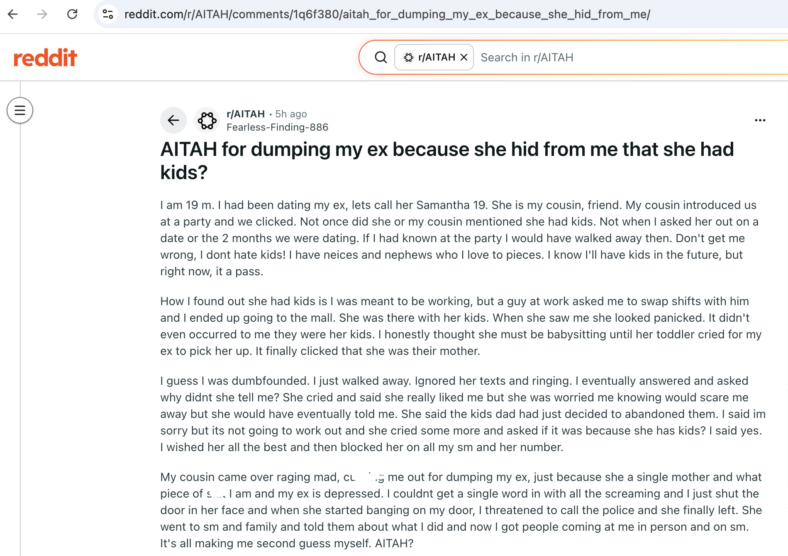Viewport: 788px width, 556px height.
Task: Open the hamburger sidebar menu
Action: tap(20, 110)
